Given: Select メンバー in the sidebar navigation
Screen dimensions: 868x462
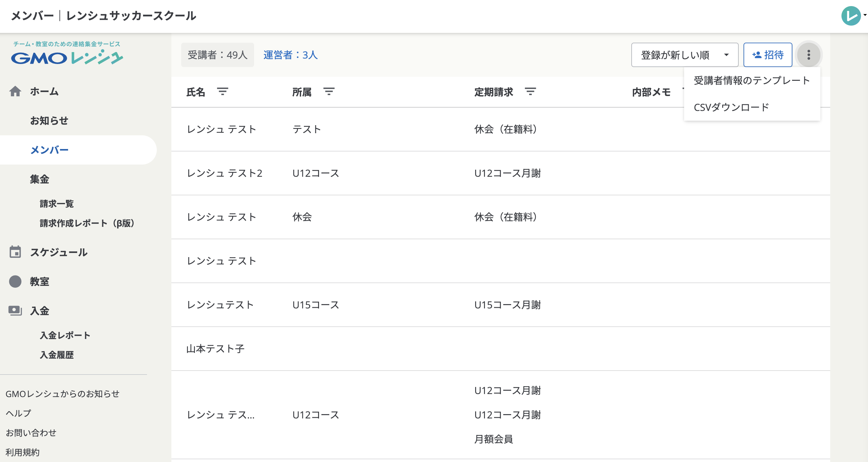Looking at the screenshot, I should [x=49, y=150].
